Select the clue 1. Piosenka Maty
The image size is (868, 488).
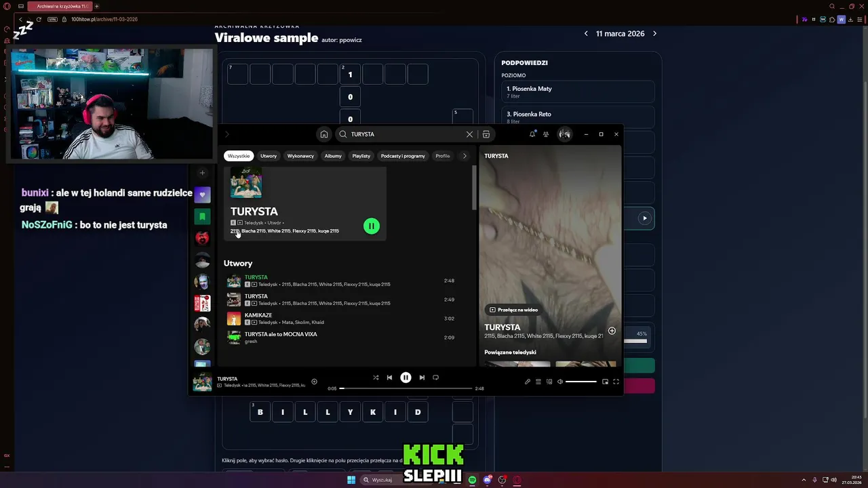(578, 92)
